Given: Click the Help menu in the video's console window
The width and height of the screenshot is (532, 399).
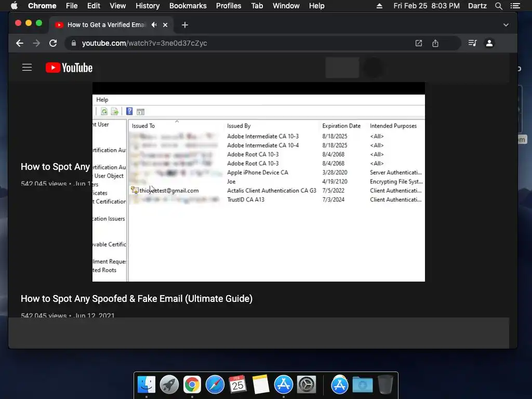Looking at the screenshot, I should tap(102, 99).
